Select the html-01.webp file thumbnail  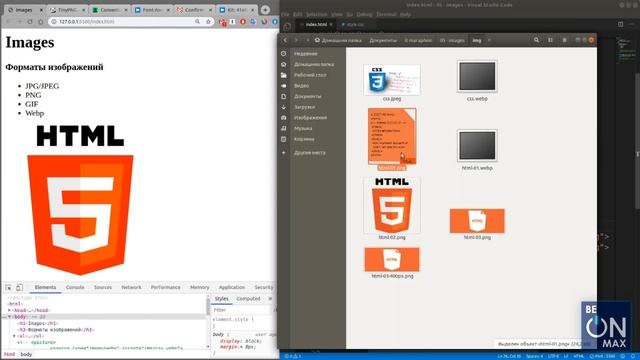coord(477,146)
